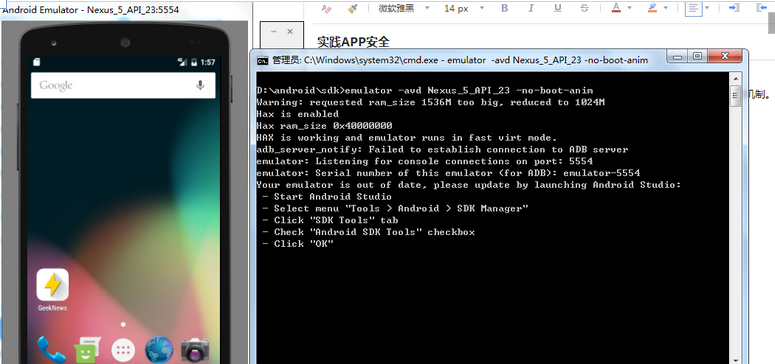Launch the Browser globe app in emulator
Screen dimensions: 775x364
(159, 350)
